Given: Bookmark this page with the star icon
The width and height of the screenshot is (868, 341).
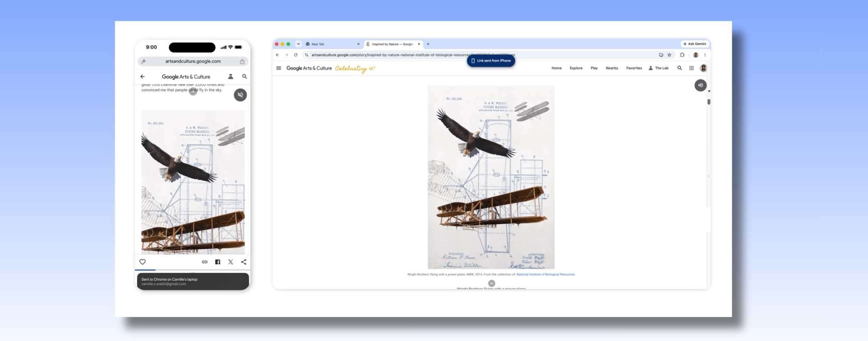Looking at the screenshot, I should (x=669, y=55).
